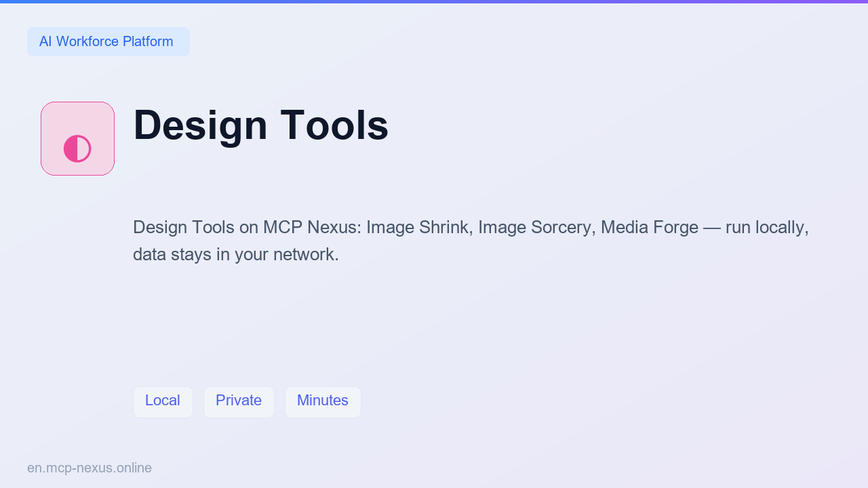868x488 pixels.
Task: Click the description mentioning Image Shrink
Action: click(471, 241)
